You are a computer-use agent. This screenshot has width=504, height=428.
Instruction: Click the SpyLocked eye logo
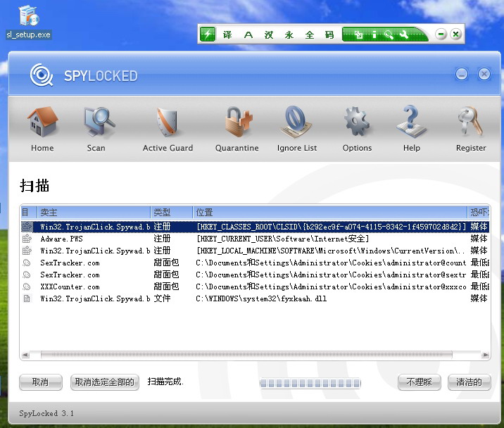pos(42,75)
